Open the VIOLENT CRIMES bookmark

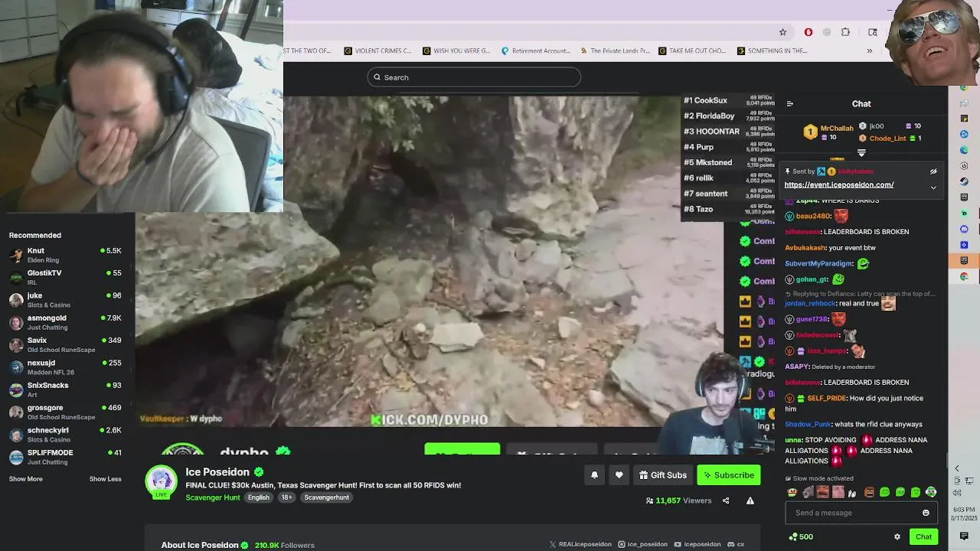378,51
